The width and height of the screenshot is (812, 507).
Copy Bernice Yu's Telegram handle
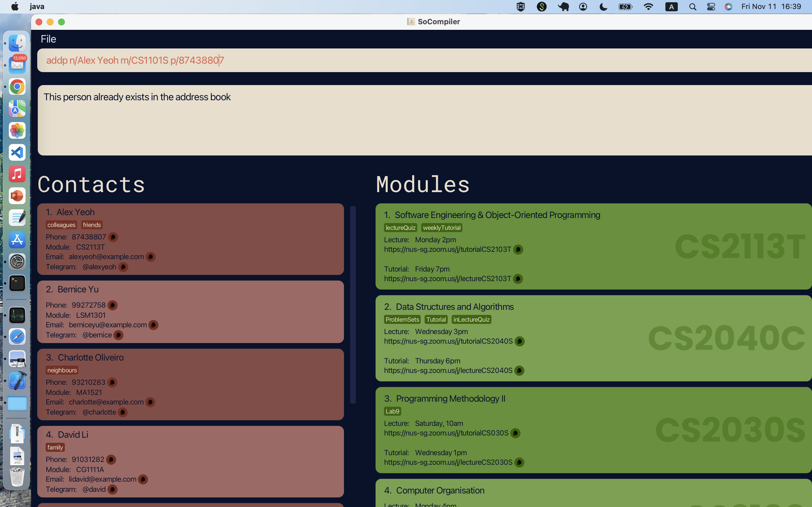118,335
